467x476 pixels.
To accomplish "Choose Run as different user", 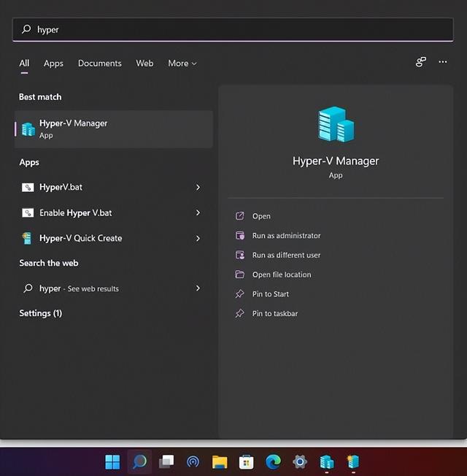I will 286,255.
